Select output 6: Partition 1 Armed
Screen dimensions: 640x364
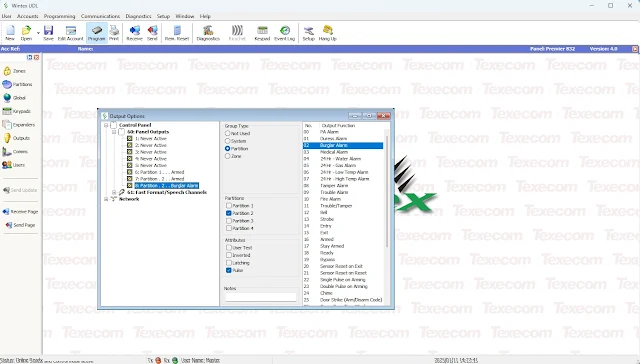point(159,172)
